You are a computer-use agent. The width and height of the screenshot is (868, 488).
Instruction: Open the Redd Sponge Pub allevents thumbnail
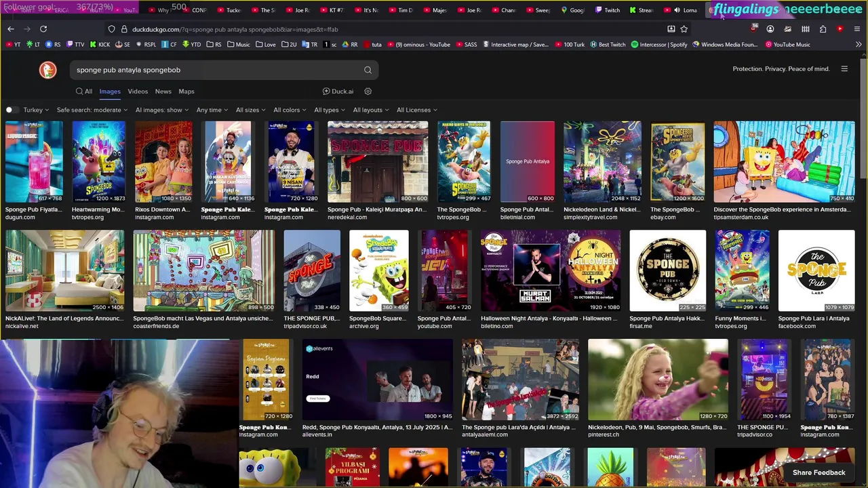coord(377,380)
